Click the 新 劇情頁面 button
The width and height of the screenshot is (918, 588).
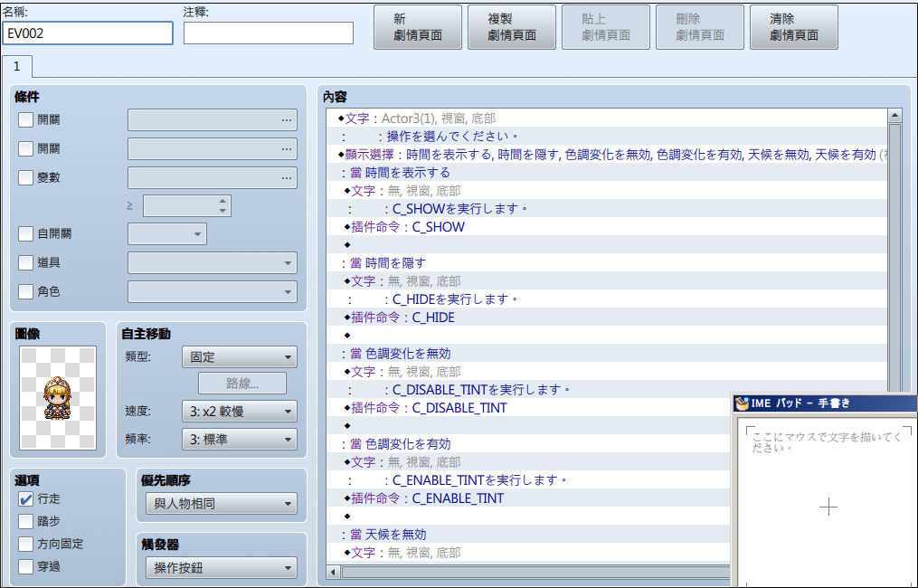point(418,27)
